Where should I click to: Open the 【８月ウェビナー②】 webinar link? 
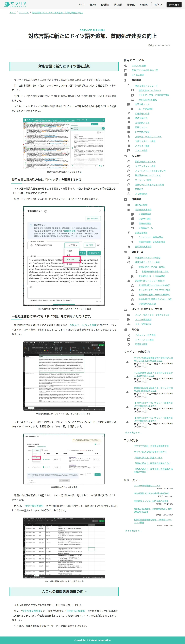(153, 404)
